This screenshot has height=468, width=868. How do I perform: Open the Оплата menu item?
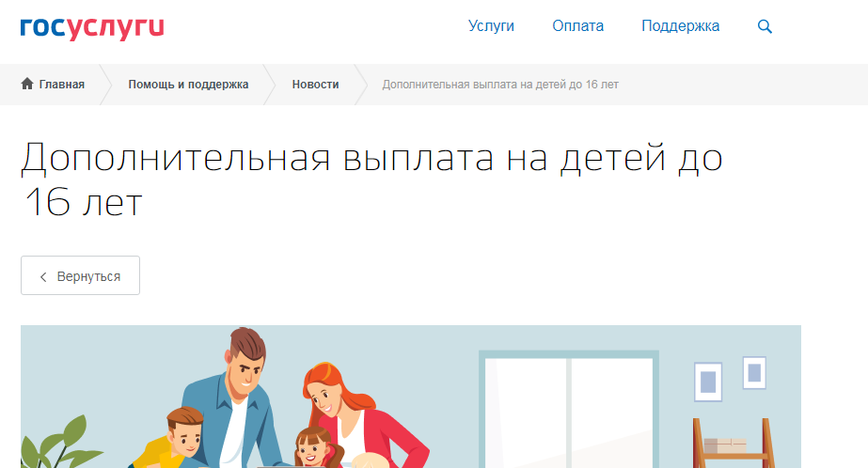pos(577,26)
